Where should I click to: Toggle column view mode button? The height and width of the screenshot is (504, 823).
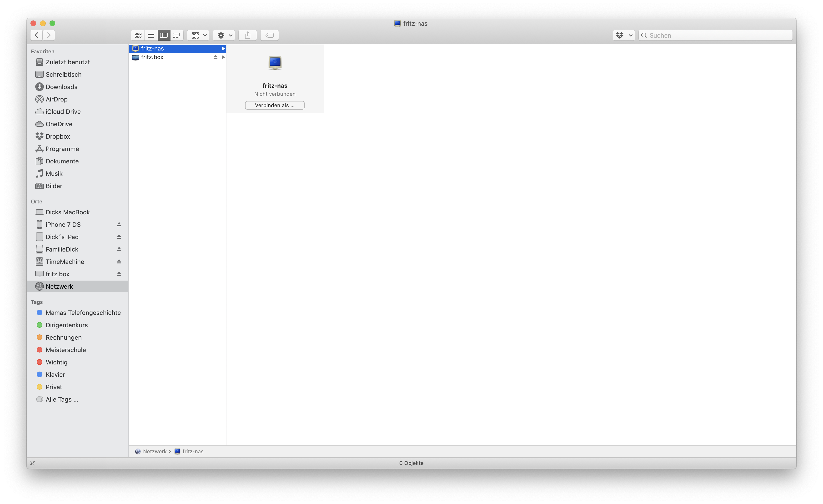pyautogui.click(x=164, y=35)
